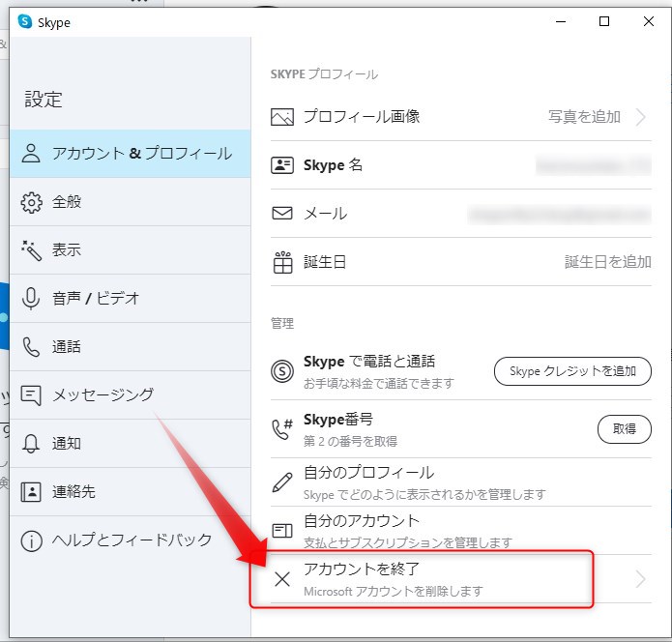Go to the 通話 settings tab
This screenshot has width=672, height=642.
click(131, 347)
